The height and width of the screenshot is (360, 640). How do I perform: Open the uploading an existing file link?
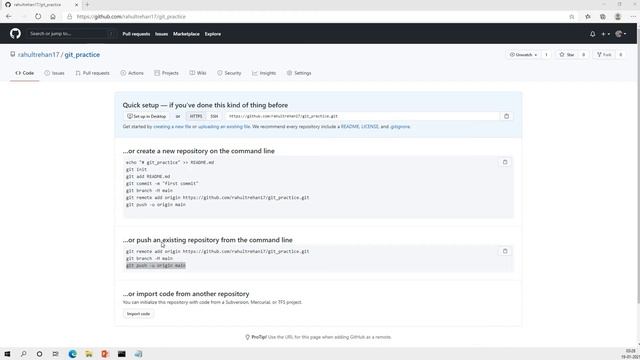(x=224, y=127)
